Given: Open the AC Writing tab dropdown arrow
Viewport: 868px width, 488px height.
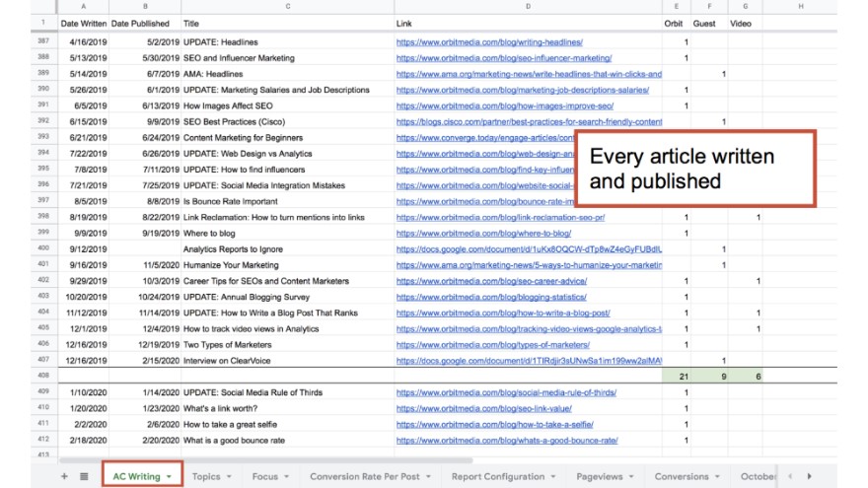Looking at the screenshot, I should point(170,477).
